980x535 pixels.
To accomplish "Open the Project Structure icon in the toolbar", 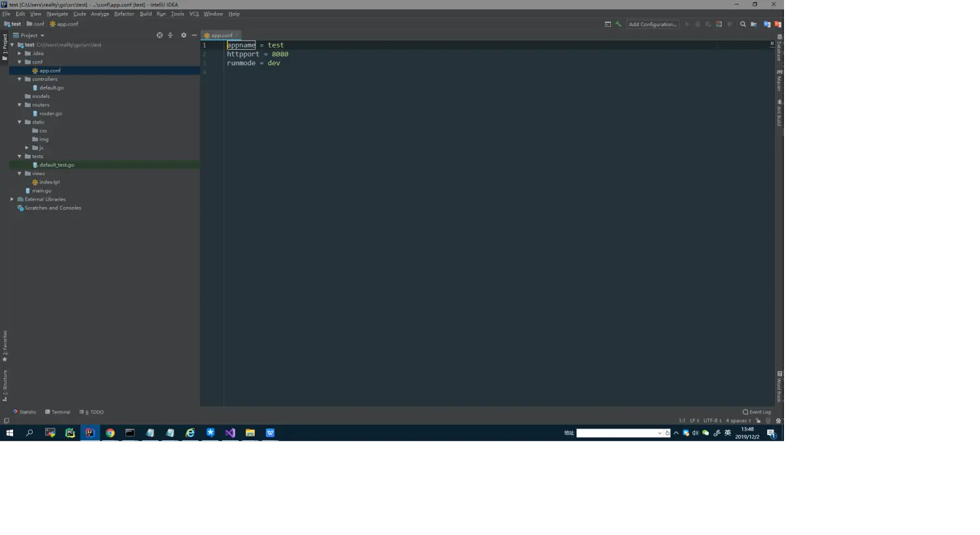I will pos(754,24).
